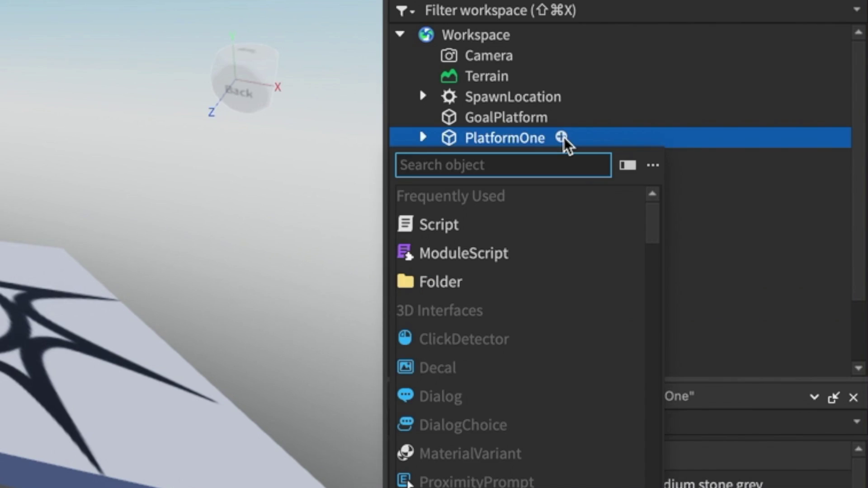Screen dimensions: 868x488
Task: Click the Explorer scroll down arrow
Action: click(x=858, y=368)
